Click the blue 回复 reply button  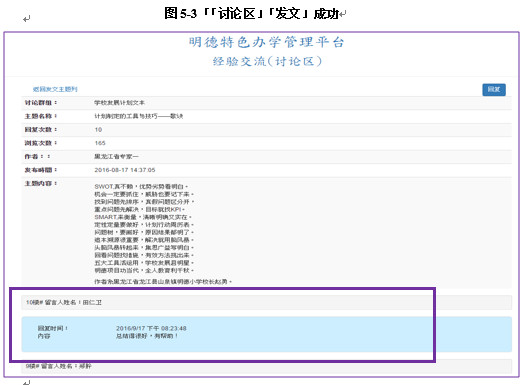point(494,89)
